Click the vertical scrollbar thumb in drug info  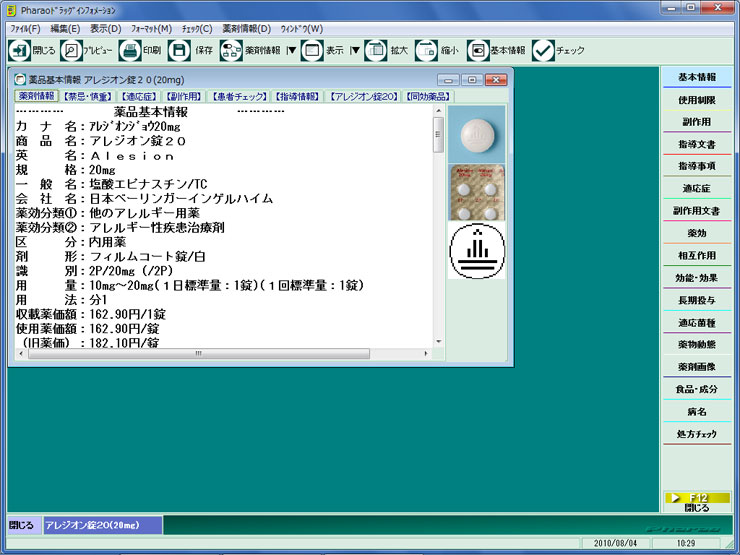(438, 135)
